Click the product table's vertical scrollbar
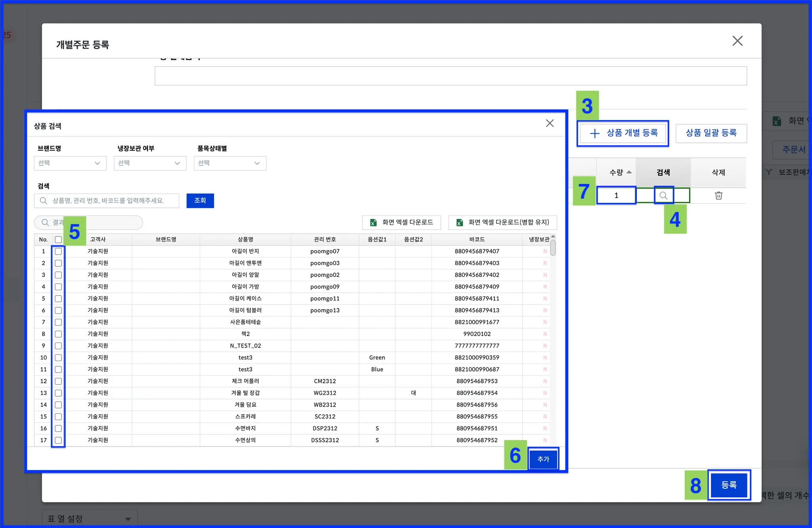The height and width of the screenshot is (528, 812). (x=553, y=248)
